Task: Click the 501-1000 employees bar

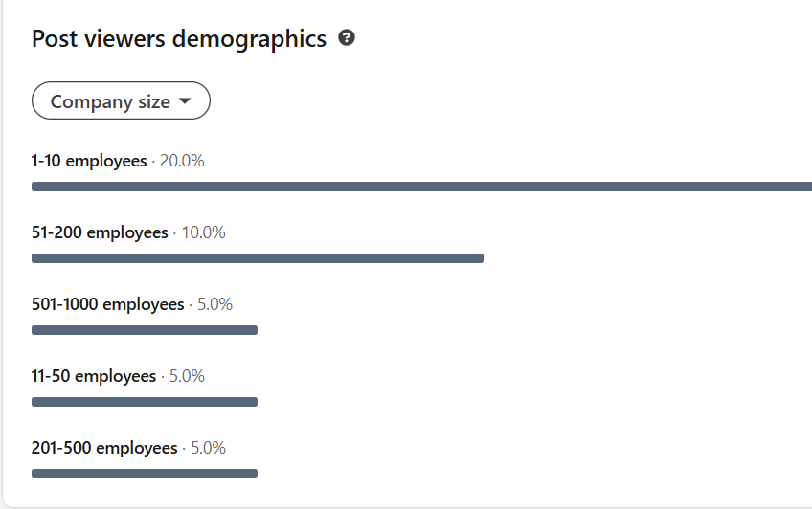Action: pos(144,330)
